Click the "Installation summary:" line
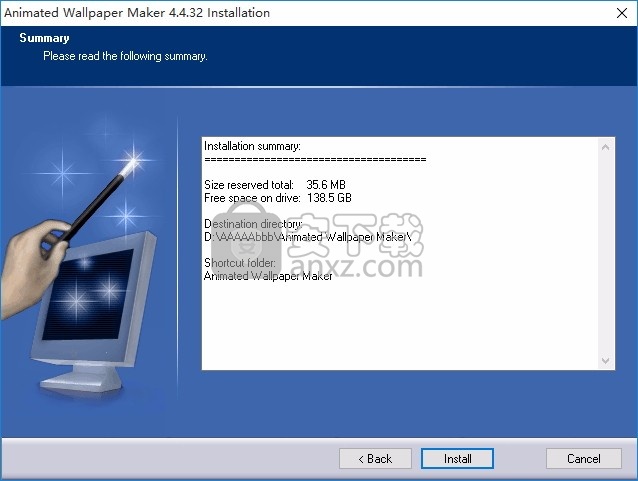Screen dimensions: 638x481 pos(252,146)
